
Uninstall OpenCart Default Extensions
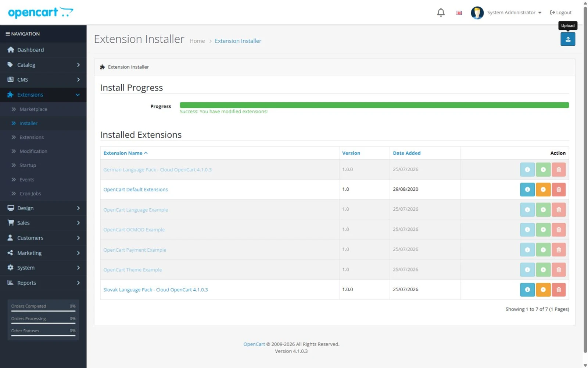click(x=543, y=190)
